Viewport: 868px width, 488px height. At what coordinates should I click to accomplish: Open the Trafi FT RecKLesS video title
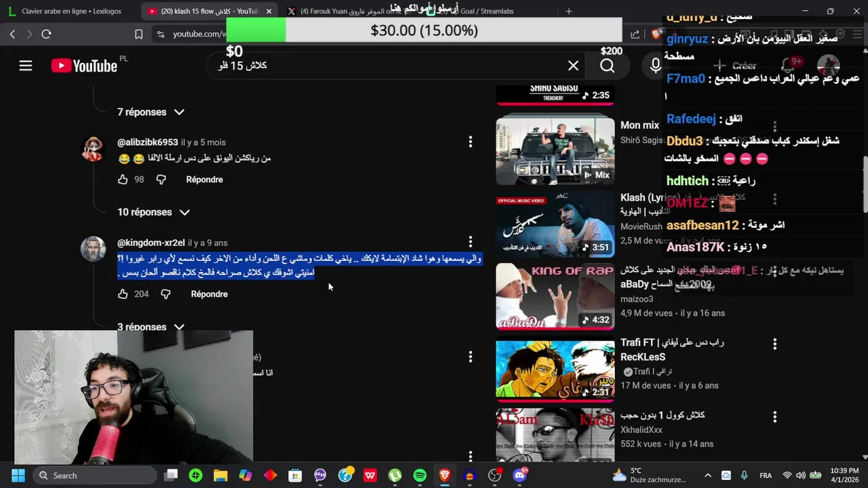[x=672, y=350]
